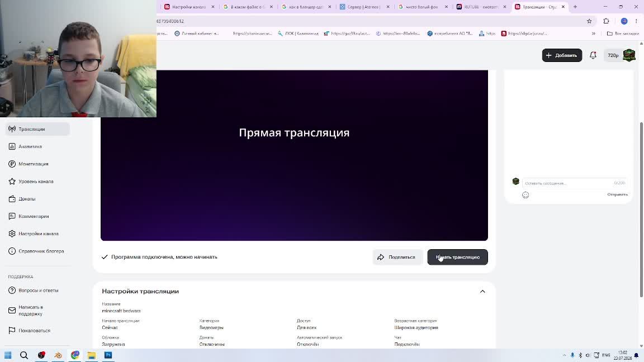Open the Chrome extensions puzzle icon
Image resolution: width=644 pixels, height=362 pixels.
click(x=606, y=21)
